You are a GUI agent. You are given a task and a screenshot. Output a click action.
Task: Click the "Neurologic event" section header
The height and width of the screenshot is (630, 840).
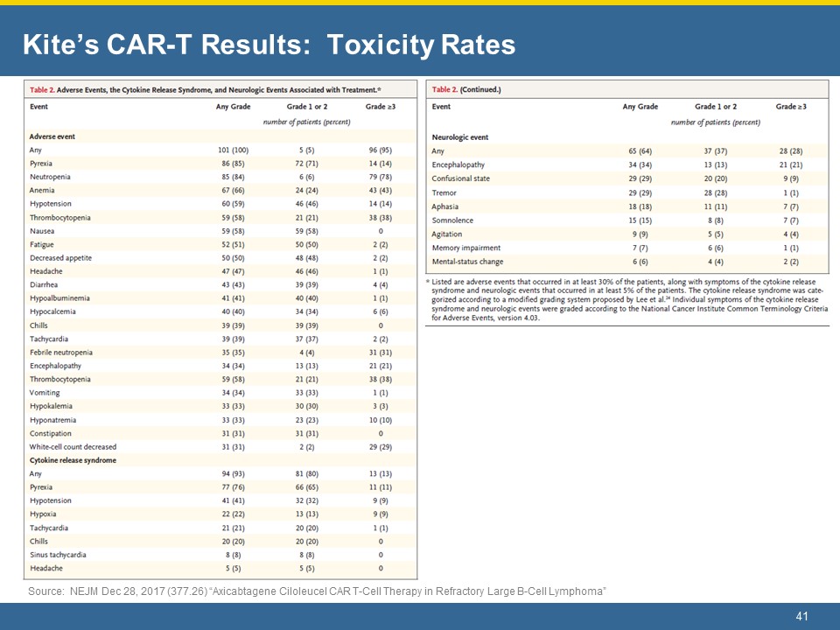(x=460, y=137)
